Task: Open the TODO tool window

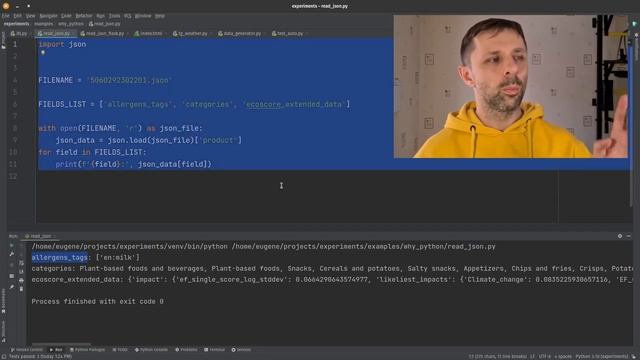Action: 120,350
